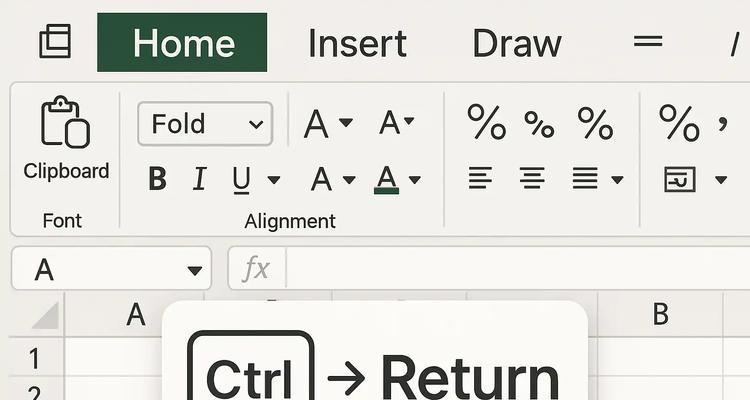Click the center align icon
The image size is (750, 400).
(532, 178)
